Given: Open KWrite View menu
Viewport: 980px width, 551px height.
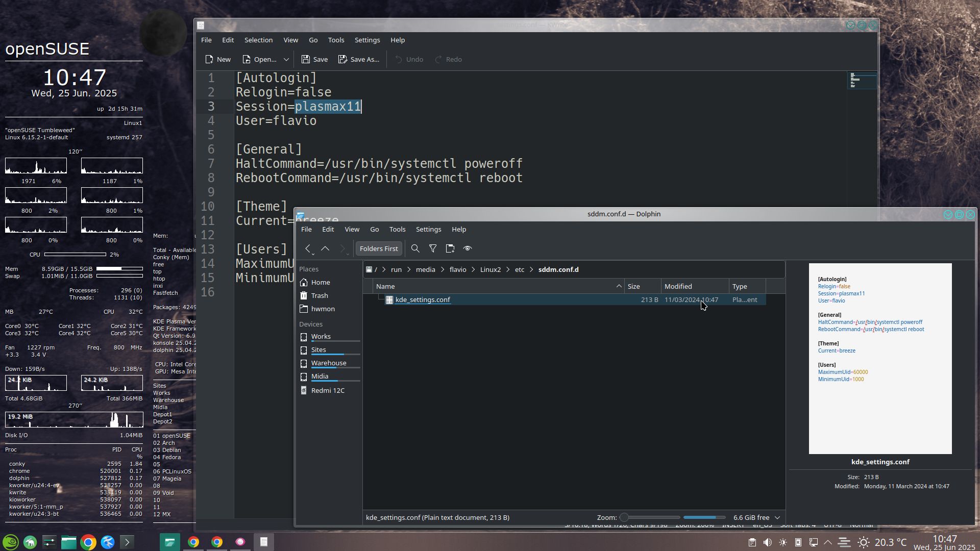Looking at the screenshot, I should coord(290,40).
